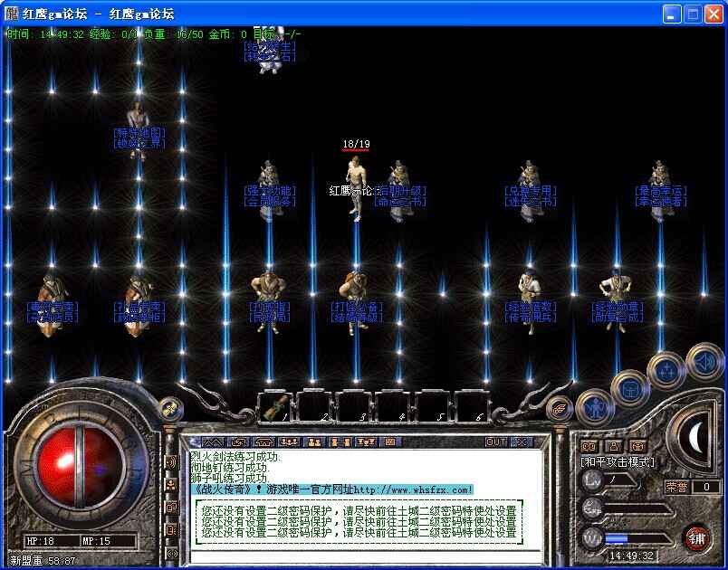The width and height of the screenshot is (728, 570).
Task: Click the three-people icon in chat toolbar
Action: point(289,442)
